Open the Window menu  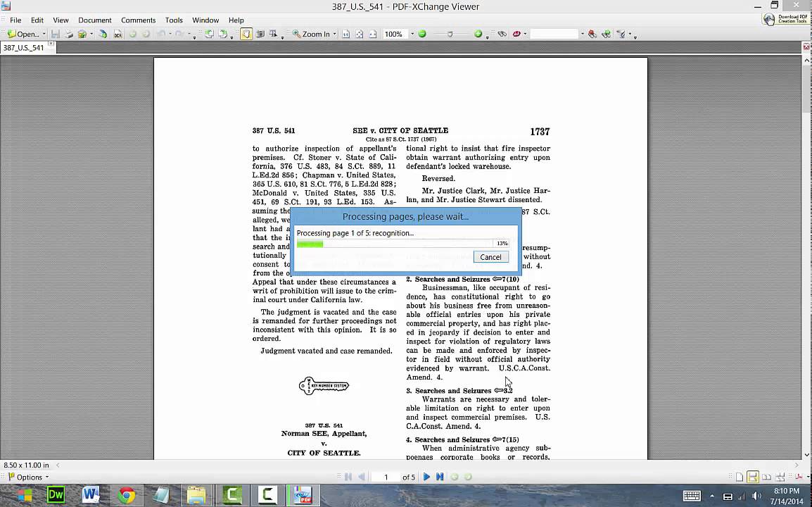205,20
